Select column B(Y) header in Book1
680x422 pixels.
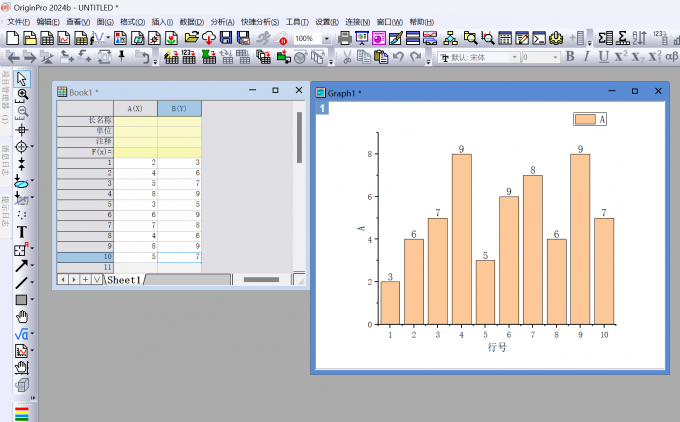179,108
